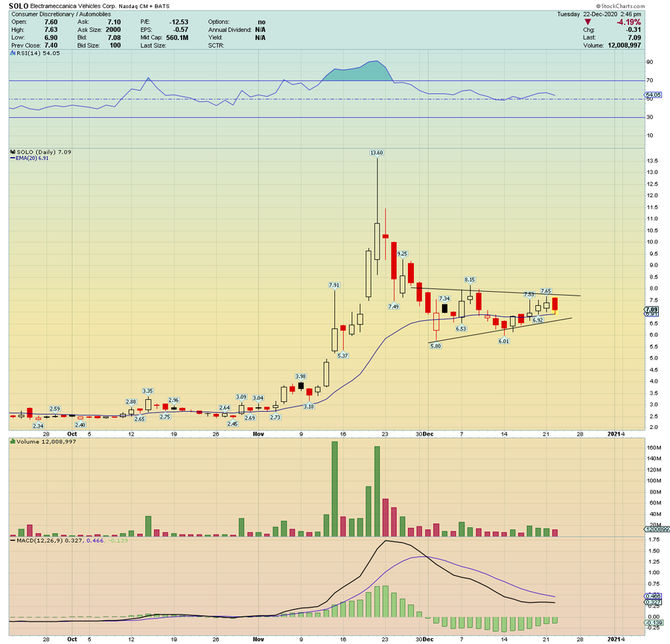The image size is (670, 644).
Task: Click the 7.34 price label
Action: pyautogui.click(x=444, y=299)
